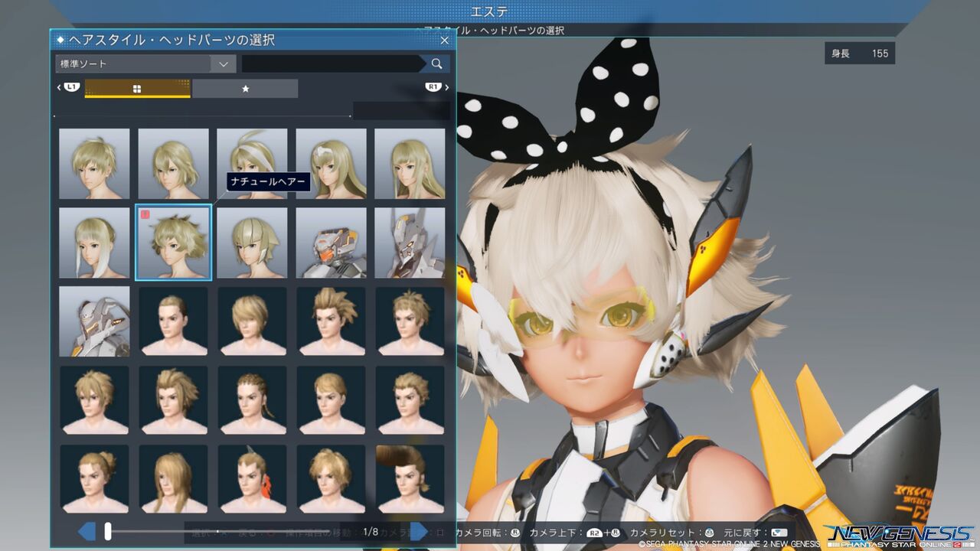The width and height of the screenshot is (980, 551).
Task: Click the 身長 155 height indicator
Action: 860,54
